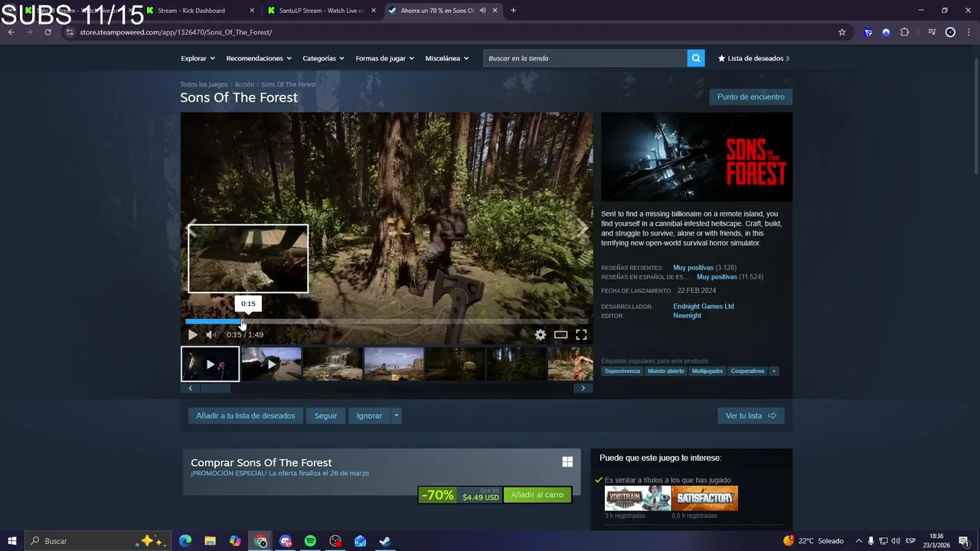Viewport: 980px width, 551px height.
Task: Toggle theater mode on video player
Action: pyautogui.click(x=561, y=334)
